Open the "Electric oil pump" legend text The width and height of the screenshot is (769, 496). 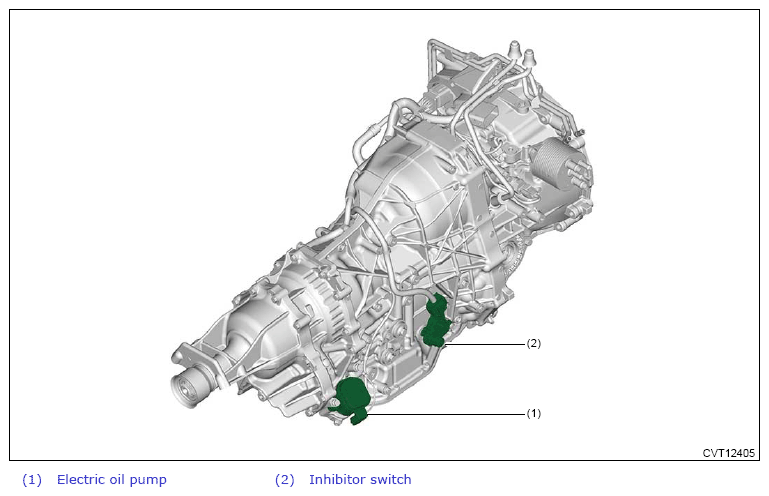point(111,479)
